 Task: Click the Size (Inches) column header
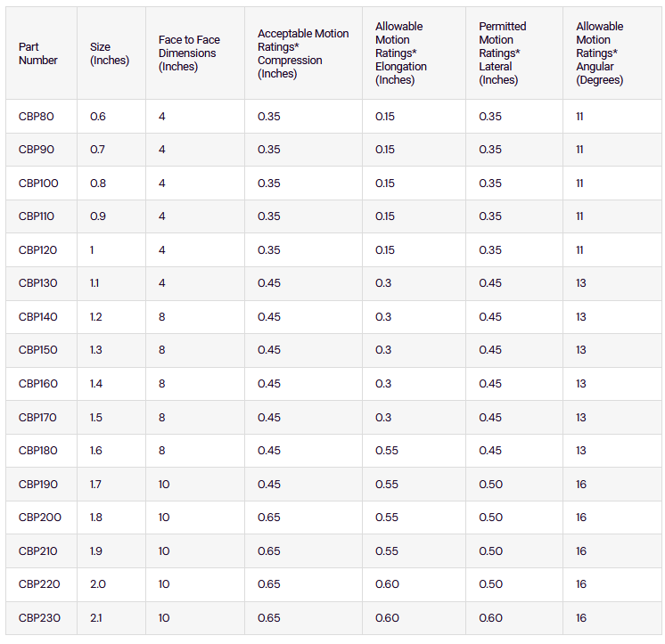[109, 53]
